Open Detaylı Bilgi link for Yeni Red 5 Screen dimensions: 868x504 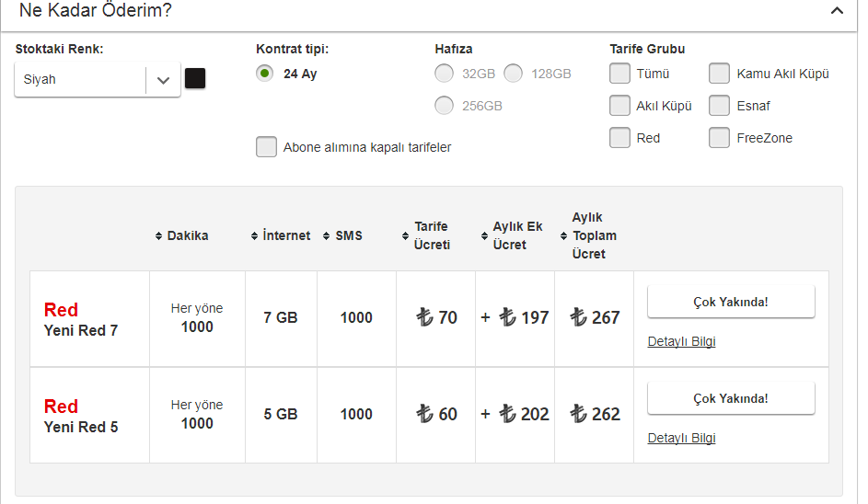[x=681, y=438]
